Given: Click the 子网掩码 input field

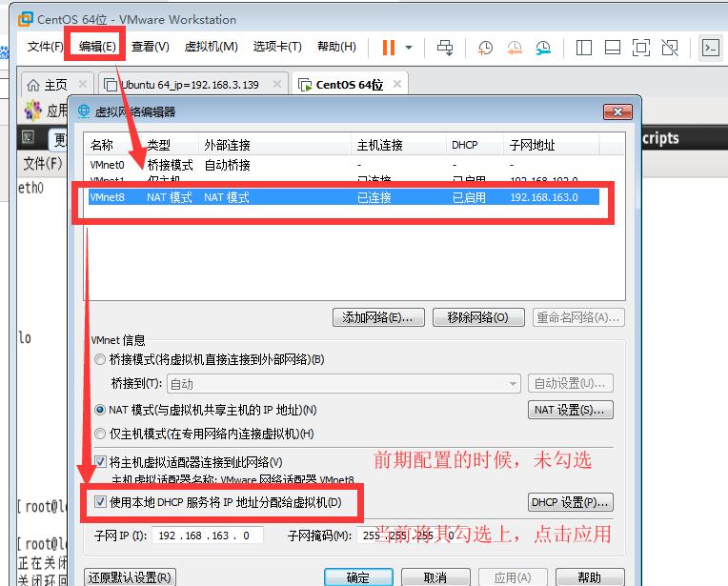Looking at the screenshot, I should pos(414,535).
